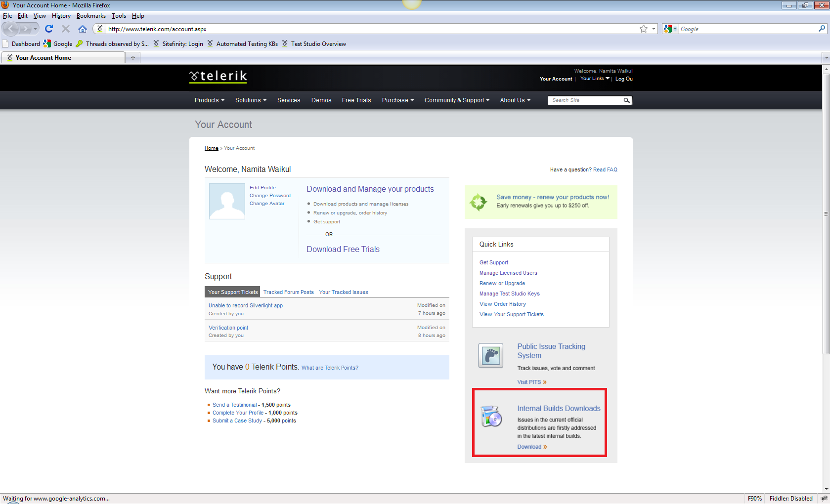The image size is (830, 504).
Task: Click Change Avatar link
Action: [267, 204]
